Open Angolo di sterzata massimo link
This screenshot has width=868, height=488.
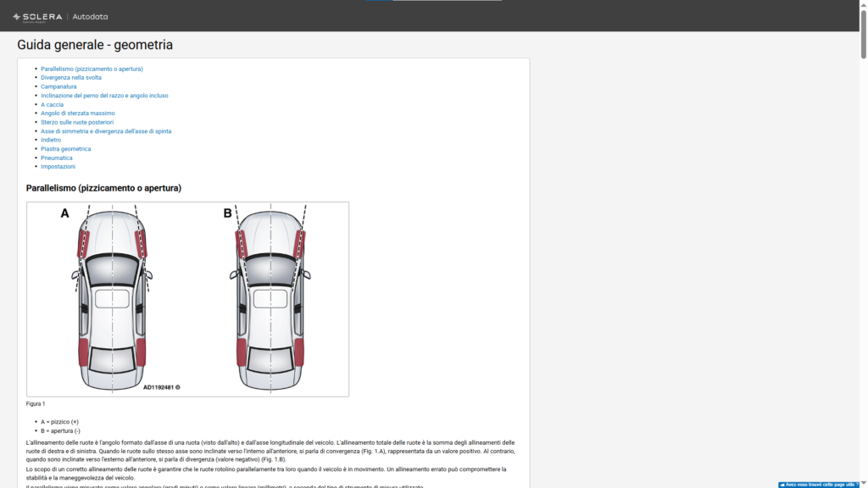(78, 114)
